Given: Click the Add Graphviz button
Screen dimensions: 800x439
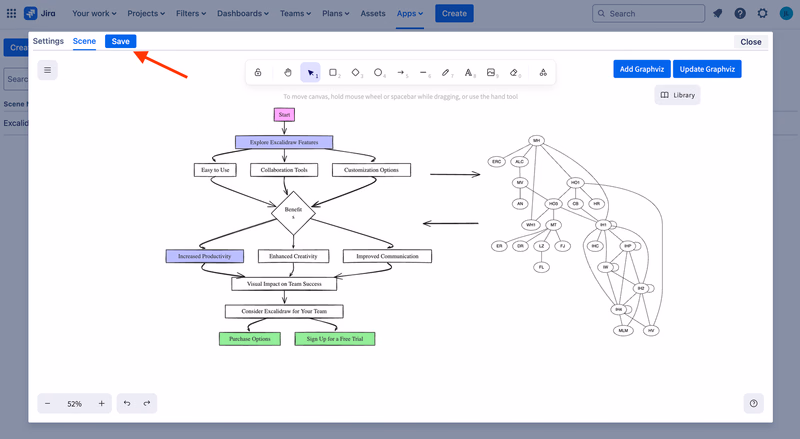Looking at the screenshot, I should (x=642, y=69).
